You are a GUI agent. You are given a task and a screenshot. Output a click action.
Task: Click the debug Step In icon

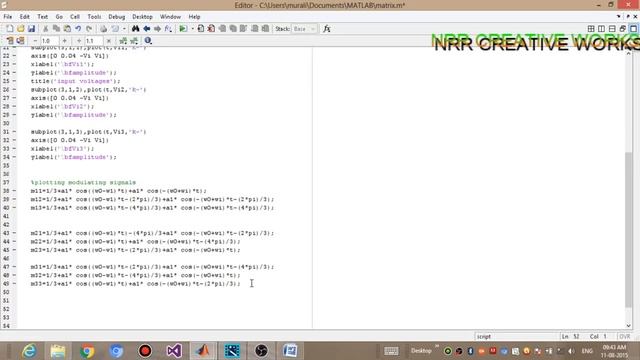[x=233, y=29]
